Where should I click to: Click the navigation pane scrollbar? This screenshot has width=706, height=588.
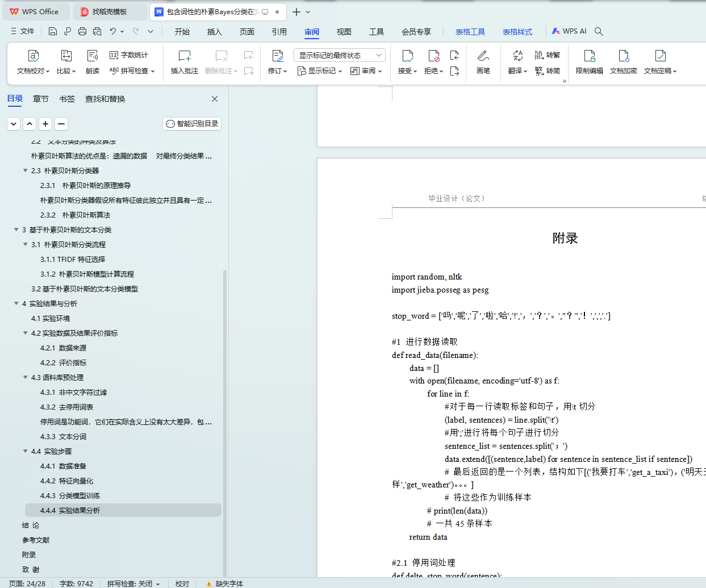click(x=225, y=423)
